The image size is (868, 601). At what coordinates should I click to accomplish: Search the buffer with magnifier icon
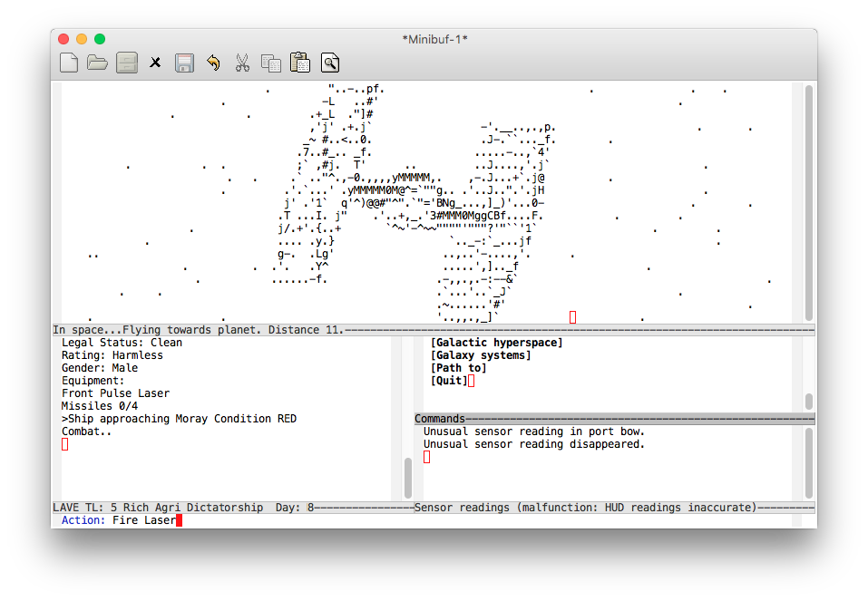pos(330,63)
